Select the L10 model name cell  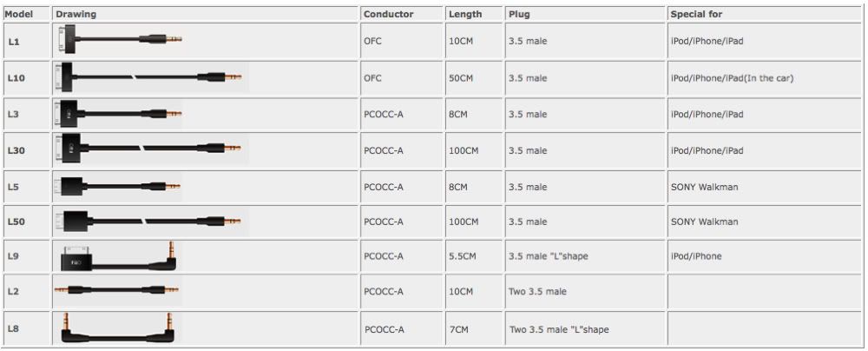pos(16,77)
